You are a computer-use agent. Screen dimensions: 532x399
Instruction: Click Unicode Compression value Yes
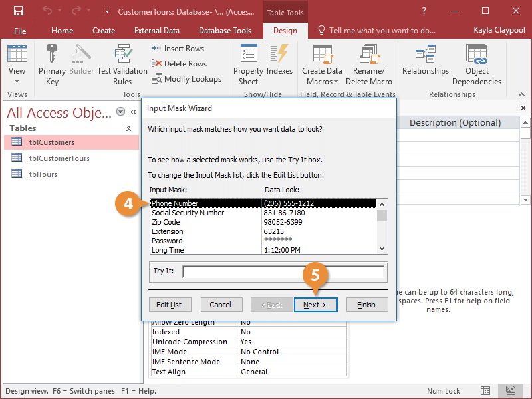[293, 342]
